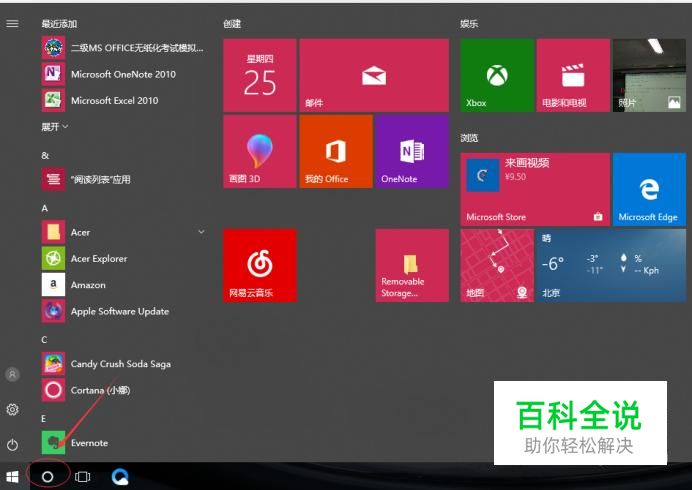Screen dimensions: 692x490
Task: Launch the Xbox tile
Action: click(x=497, y=75)
